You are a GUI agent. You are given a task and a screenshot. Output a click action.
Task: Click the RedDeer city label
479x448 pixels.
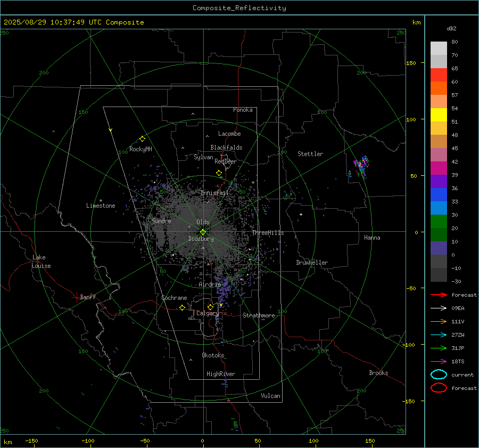pyautogui.click(x=226, y=161)
